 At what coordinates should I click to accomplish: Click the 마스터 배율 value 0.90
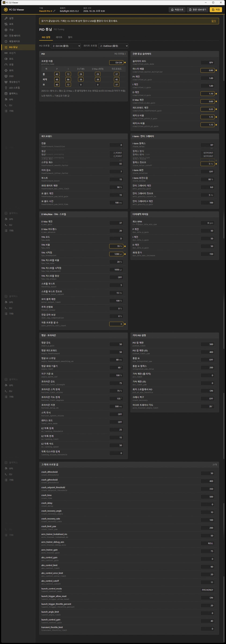[208, 70]
